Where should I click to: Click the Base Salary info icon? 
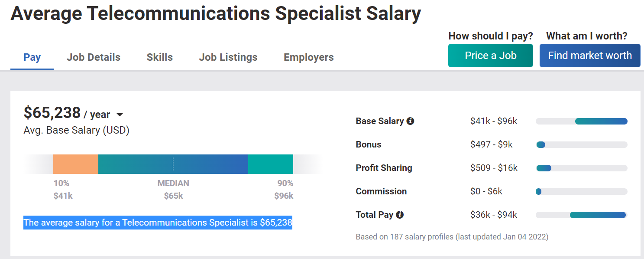click(410, 121)
